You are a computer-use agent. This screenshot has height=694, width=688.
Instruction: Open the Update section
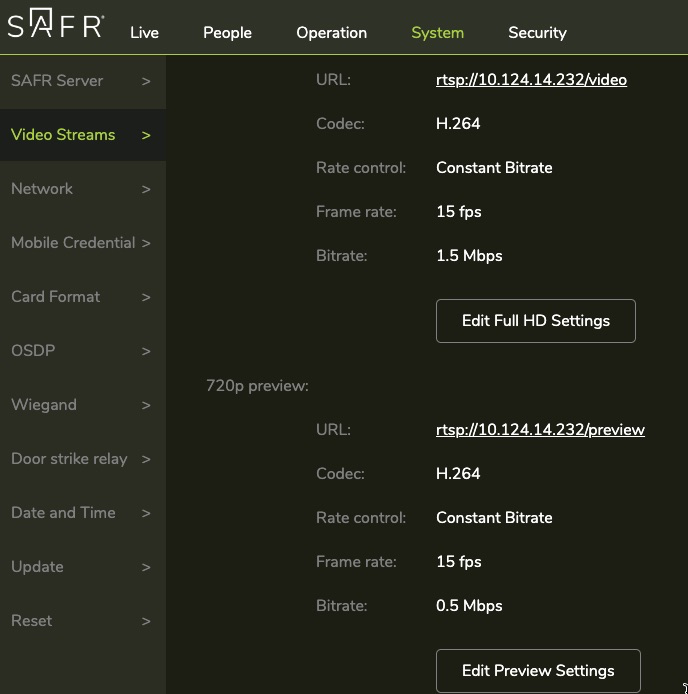37,567
